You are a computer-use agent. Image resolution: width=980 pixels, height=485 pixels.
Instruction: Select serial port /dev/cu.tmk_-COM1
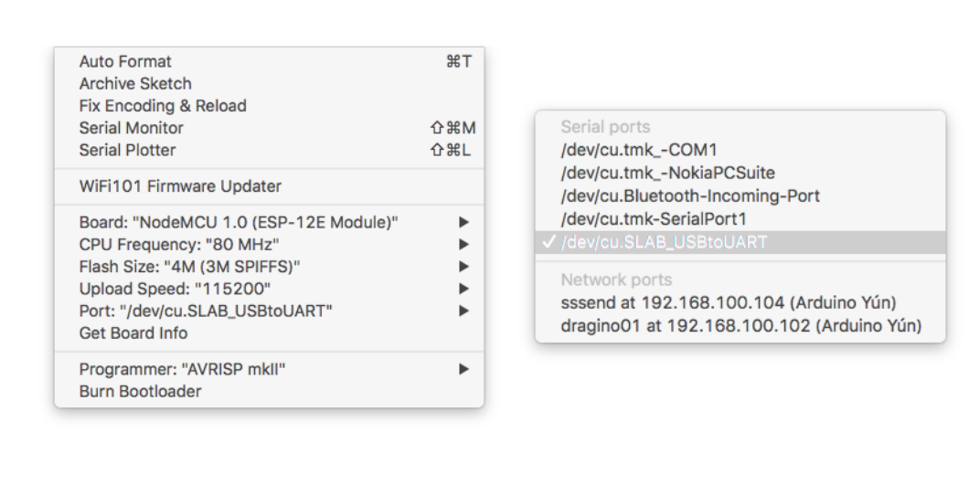[740, 150]
